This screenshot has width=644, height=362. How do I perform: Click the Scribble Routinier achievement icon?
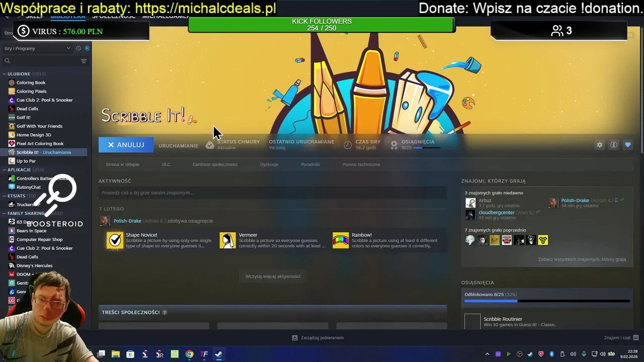(x=472, y=322)
